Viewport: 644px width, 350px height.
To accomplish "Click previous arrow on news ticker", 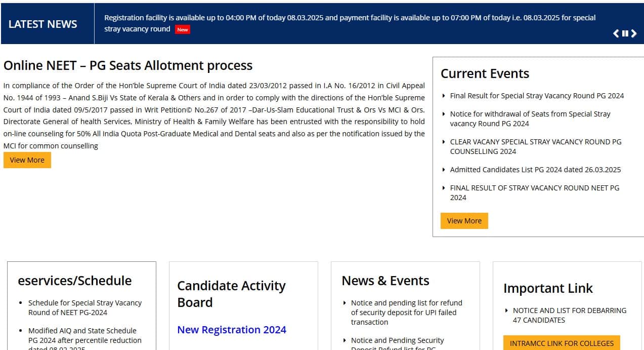I will (x=615, y=33).
